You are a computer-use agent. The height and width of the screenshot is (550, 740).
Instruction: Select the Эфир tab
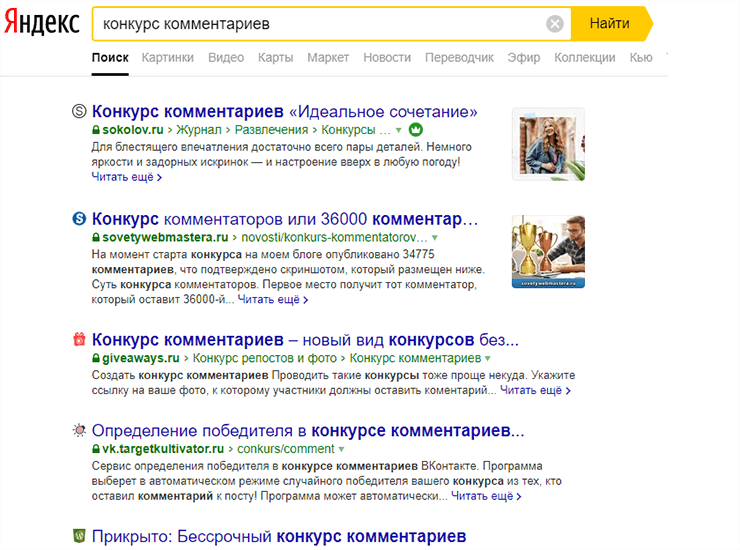click(x=524, y=58)
